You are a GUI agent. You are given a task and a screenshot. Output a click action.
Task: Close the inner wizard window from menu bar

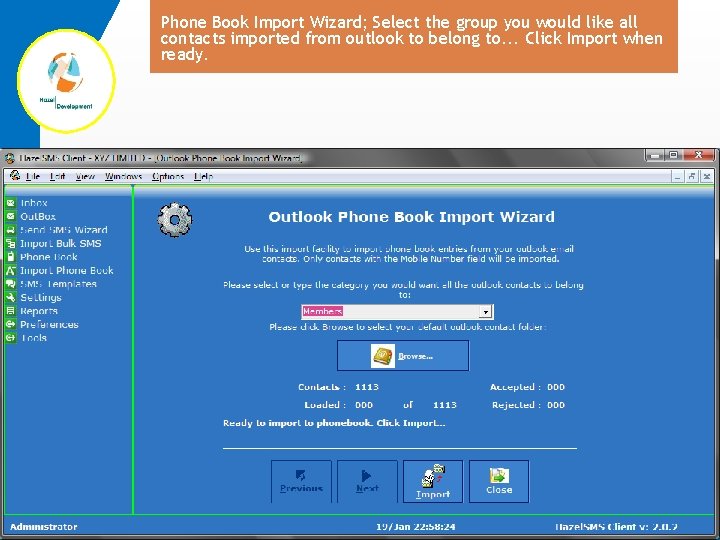click(707, 176)
